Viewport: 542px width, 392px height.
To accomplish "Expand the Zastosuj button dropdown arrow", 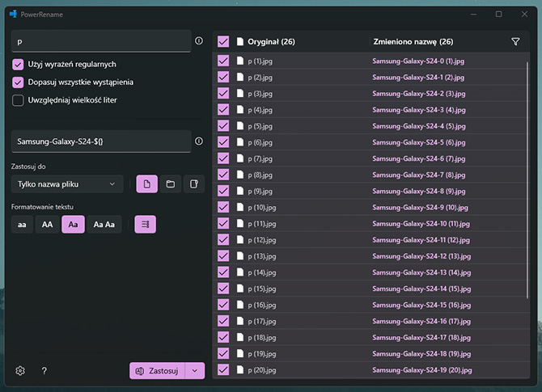I will coord(195,371).
